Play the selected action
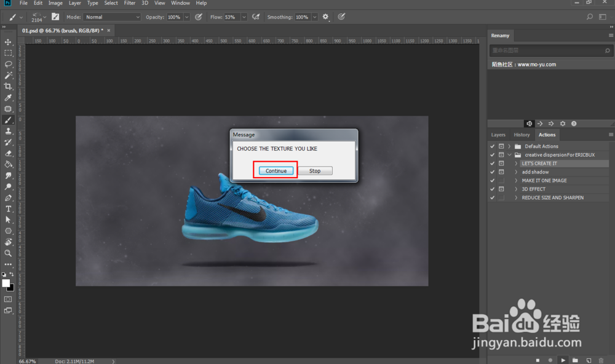Image resolution: width=615 pixels, height=364 pixels. tap(563, 360)
